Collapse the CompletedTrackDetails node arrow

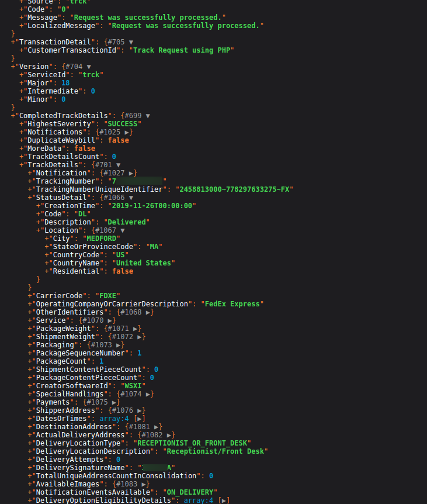(148, 116)
